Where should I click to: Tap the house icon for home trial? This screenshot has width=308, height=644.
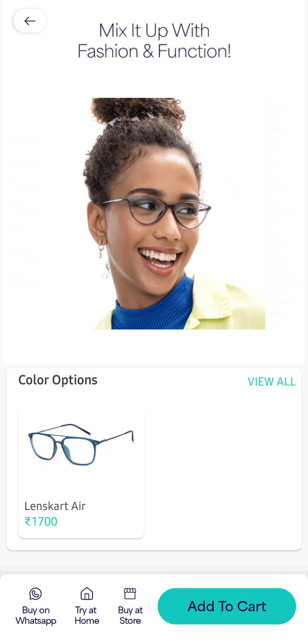pos(87,594)
